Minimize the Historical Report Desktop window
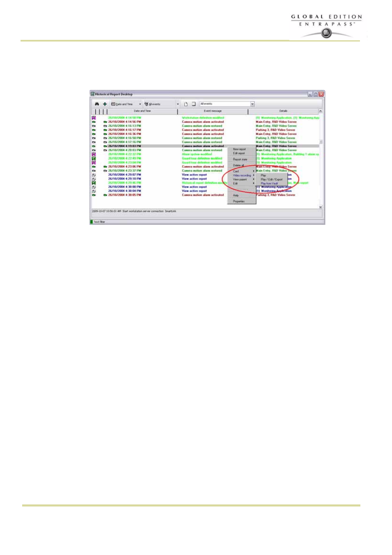The width and height of the screenshot is (392, 555). [310, 94]
